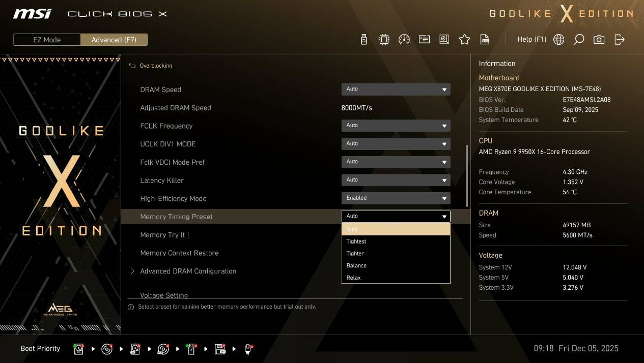Click the globe language icon
644x363 pixels.
pos(558,40)
